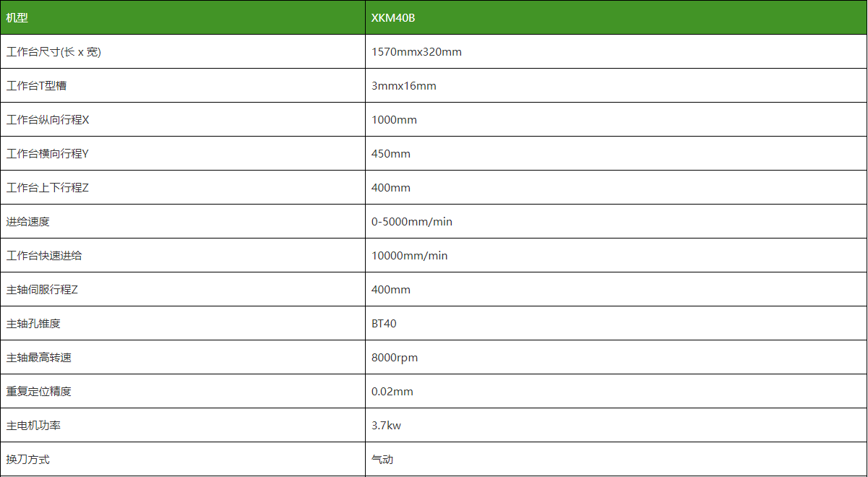Image resolution: width=868 pixels, height=477 pixels.
Task: Click the 机型 header cell
Action: click(17, 17)
